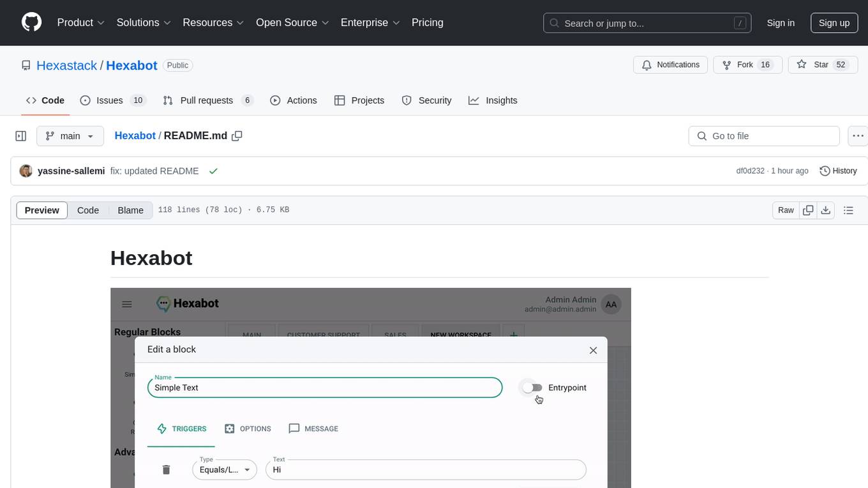Expand the Solutions menu
Viewport: 868px width, 488px height.
pos(144,22)
